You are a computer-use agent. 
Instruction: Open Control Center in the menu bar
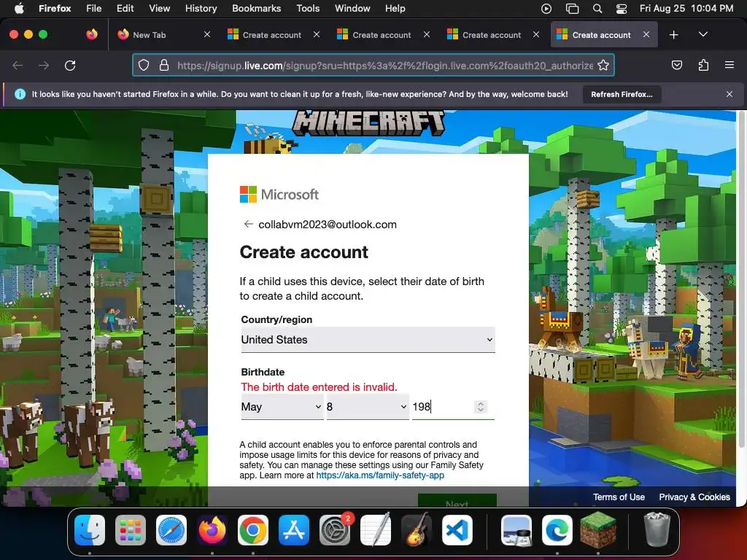(622, 8)
